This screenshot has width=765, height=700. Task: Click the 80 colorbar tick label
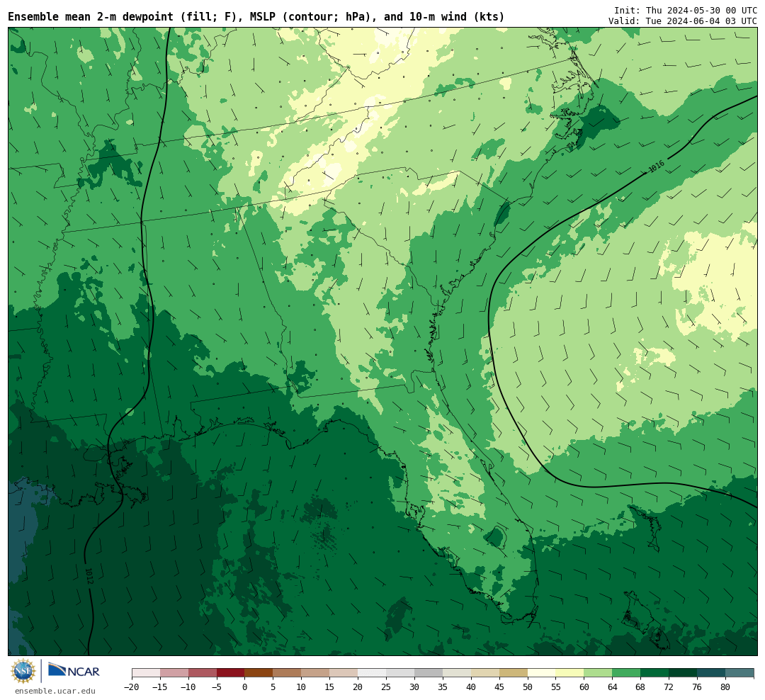726,687
